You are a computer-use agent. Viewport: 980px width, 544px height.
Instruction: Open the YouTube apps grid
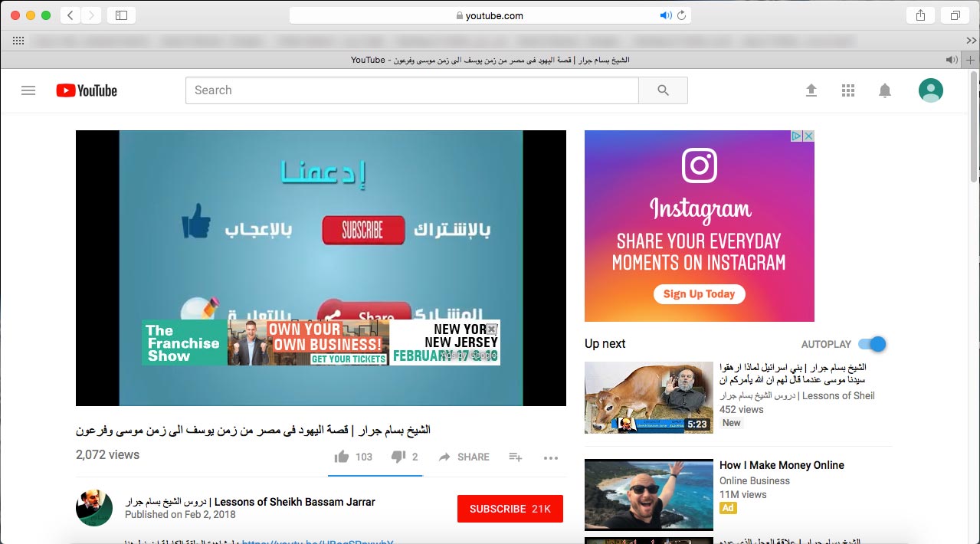[847, 90]
